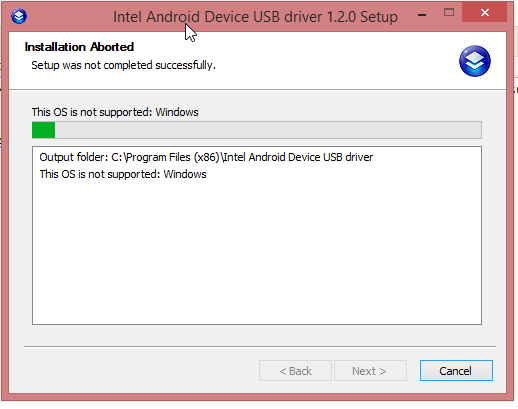Click the disabled Next button
The image size is (518, 409).
tap(370, 370)
